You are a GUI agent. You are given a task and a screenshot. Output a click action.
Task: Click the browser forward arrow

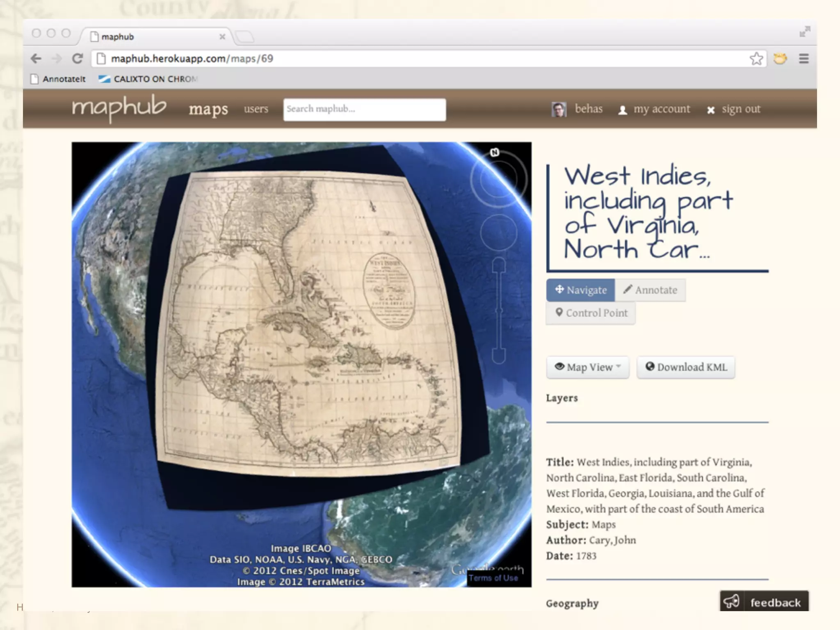point(57,59)
